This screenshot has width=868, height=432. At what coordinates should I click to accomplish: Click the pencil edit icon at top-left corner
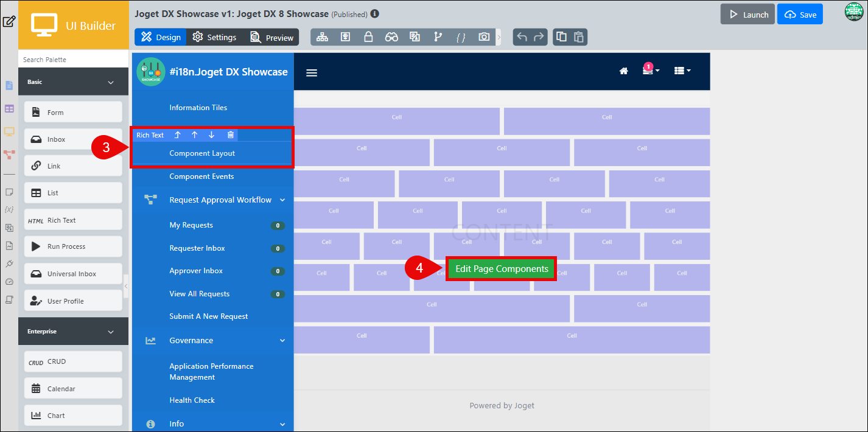coord(9,22)
